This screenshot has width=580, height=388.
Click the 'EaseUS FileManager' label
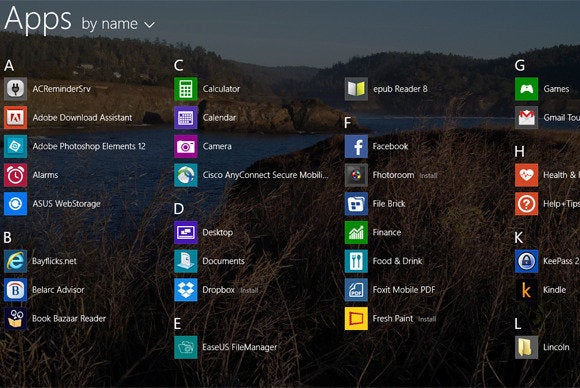click(239, 347)
